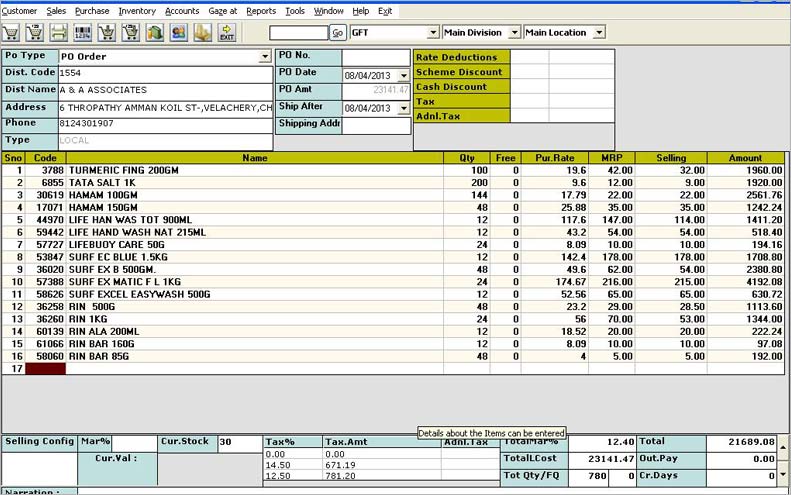Click the Exit menu item
Screen dimensions: 791x495
coord(385,11)
